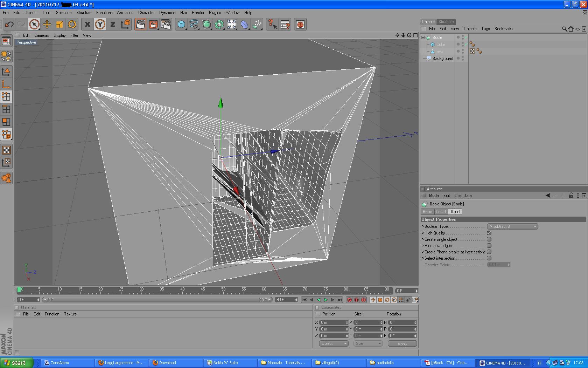Select the Move tool in the toolbar
This screenshot has height=368, width=588.
coord(47,25)
